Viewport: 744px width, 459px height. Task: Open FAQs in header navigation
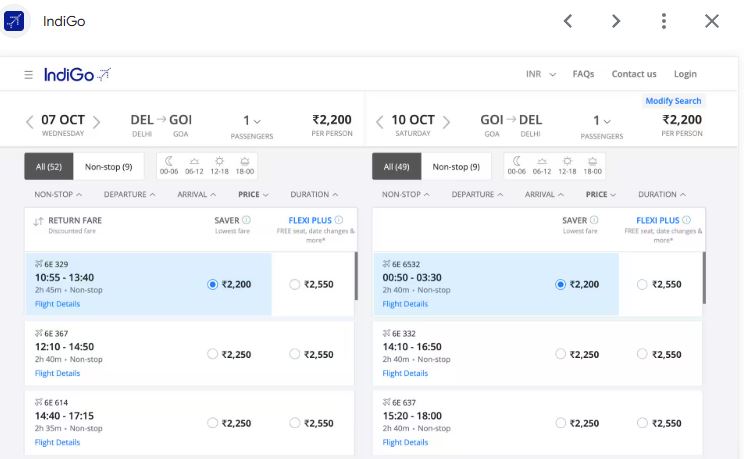point(583,74)
